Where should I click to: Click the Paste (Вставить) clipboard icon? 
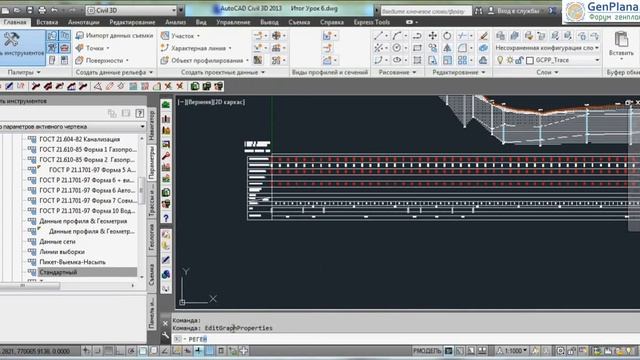click(x=621, y=40)
